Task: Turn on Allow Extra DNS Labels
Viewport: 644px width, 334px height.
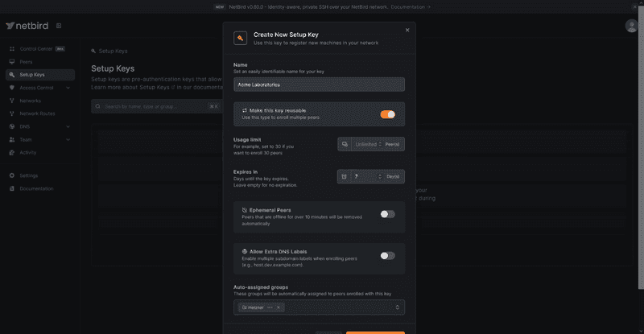Action: pyautogui.click(x=387, y=255)
